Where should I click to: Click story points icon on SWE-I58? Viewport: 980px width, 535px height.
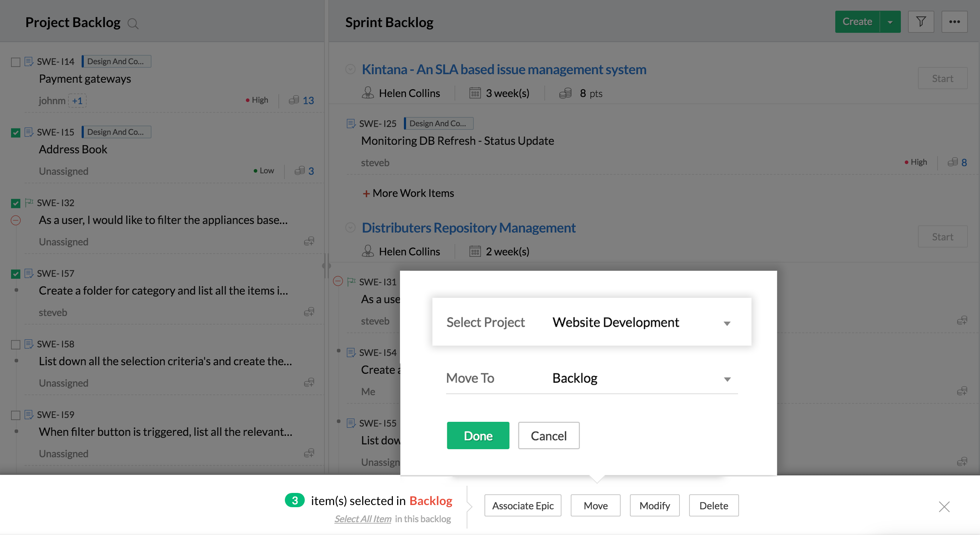tap(309, 382)
